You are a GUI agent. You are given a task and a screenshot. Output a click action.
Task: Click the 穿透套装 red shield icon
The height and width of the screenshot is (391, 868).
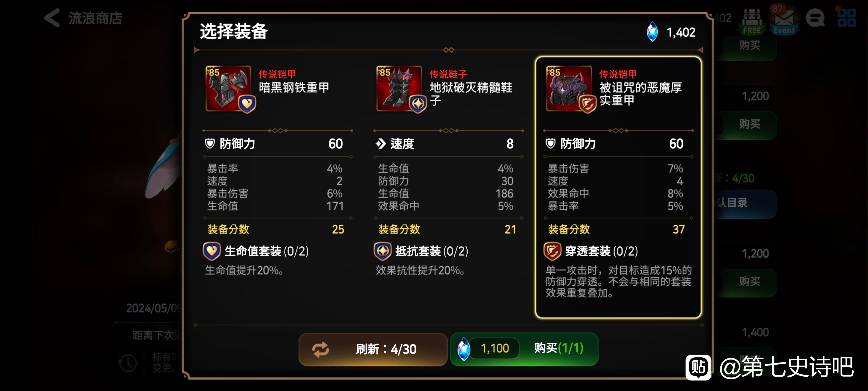(x=552, y=251)
